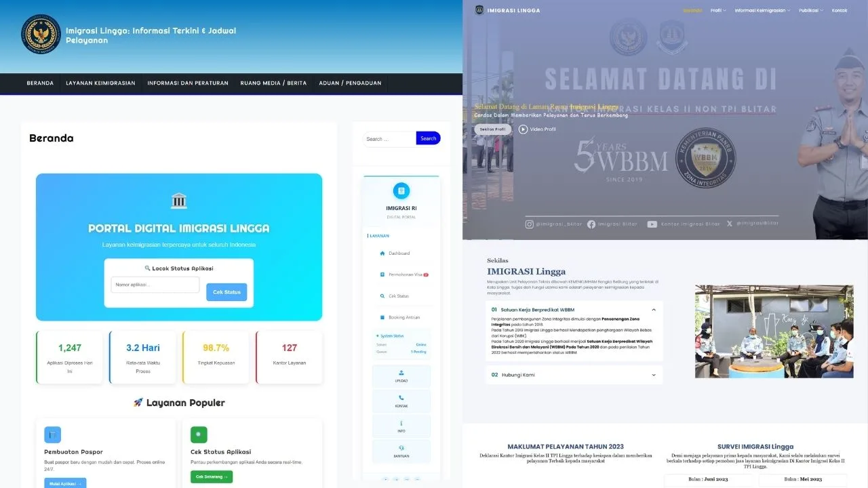Open the Profil dropdown menu
The height and width of the screenshot is (488, 868).
717,10
